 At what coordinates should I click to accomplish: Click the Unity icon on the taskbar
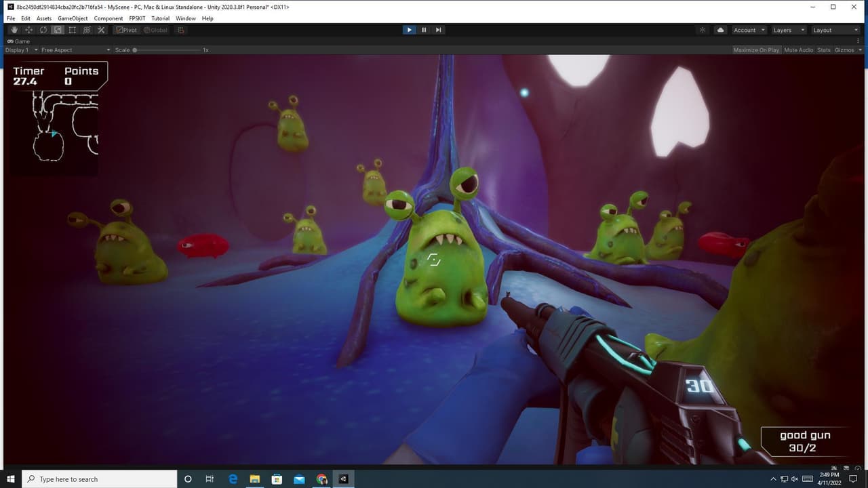point(343,479)
